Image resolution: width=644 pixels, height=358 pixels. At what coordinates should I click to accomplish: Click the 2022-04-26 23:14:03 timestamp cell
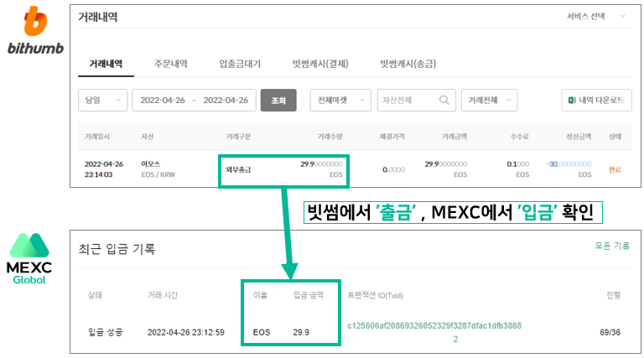tap(104, 169)
